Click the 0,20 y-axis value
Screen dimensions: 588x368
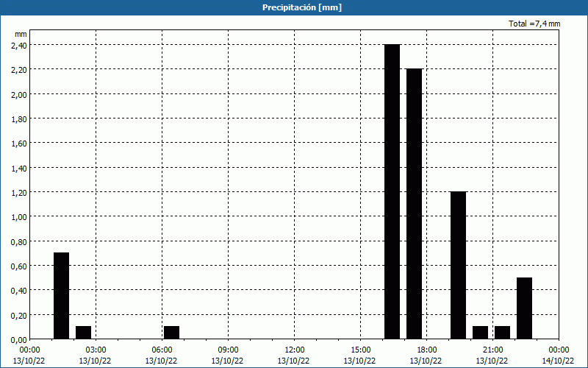[x=19, y=315]
